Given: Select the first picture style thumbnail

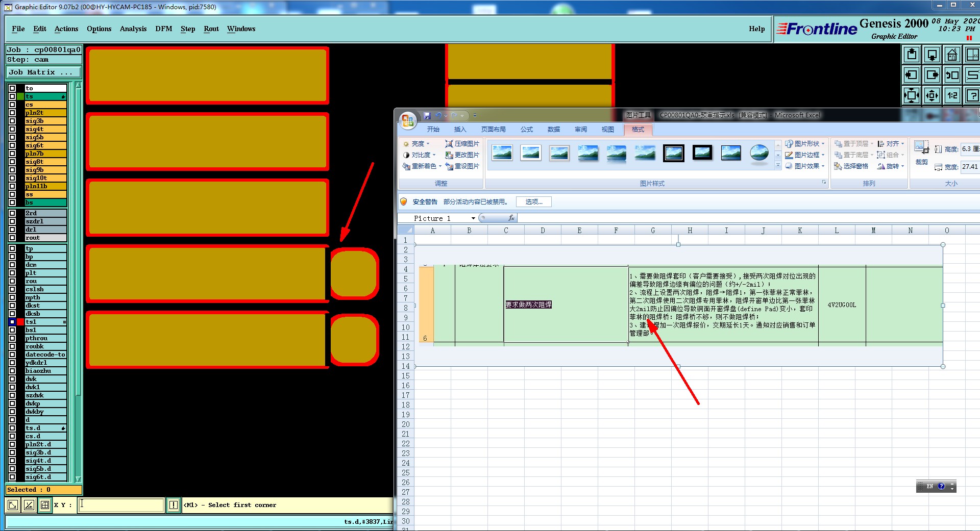Looking at the screenshot, I should coord(502,153).
